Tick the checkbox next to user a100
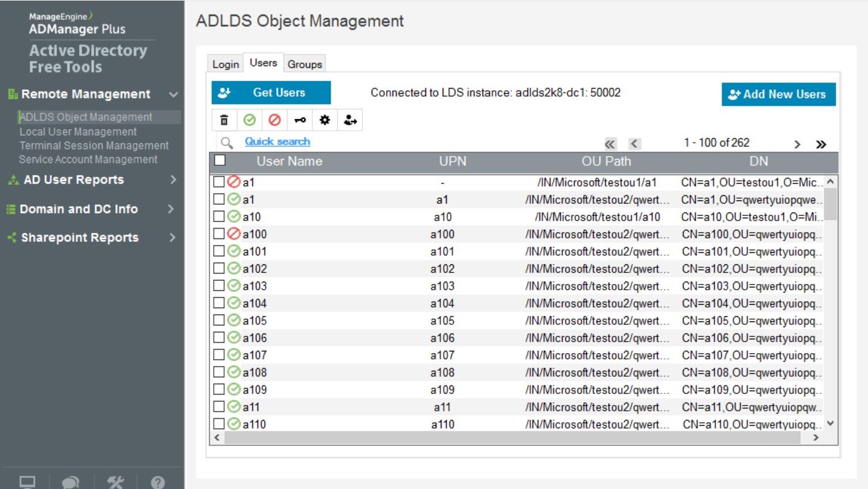Viewport: 868px width, 489px height. click(219, 234)
